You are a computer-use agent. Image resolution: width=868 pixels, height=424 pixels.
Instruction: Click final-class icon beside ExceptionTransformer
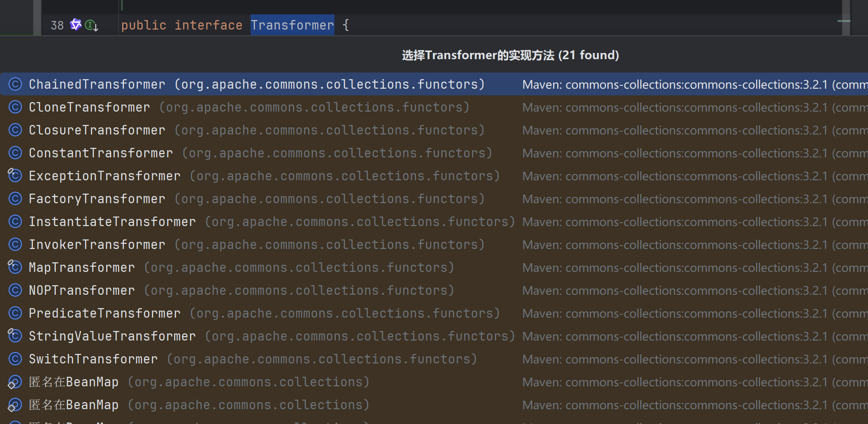click(15, 176)
